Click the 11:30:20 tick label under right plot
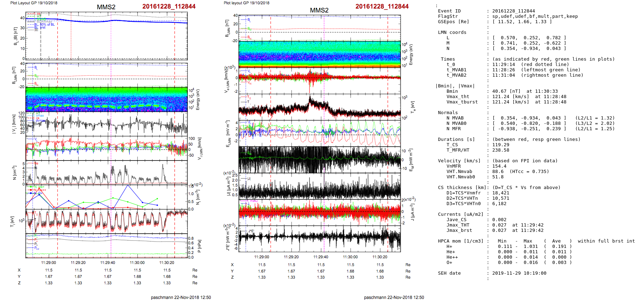The height and width of the screenshot is (300, 644). tap(380, 257)
